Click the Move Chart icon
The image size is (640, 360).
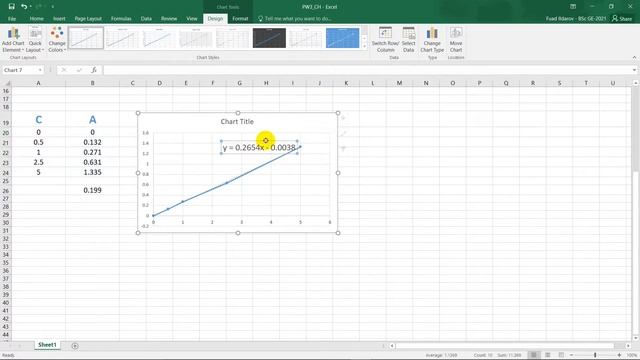(x=456, y=40)
